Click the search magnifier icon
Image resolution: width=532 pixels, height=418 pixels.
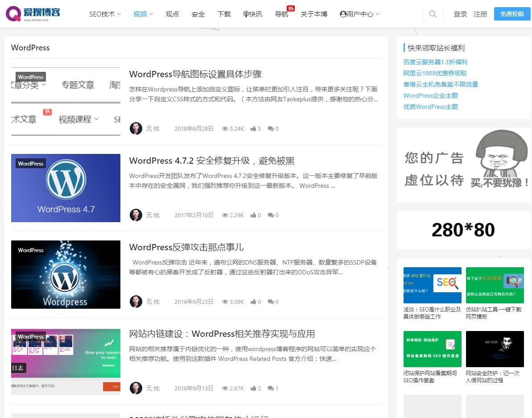point(432,14)
